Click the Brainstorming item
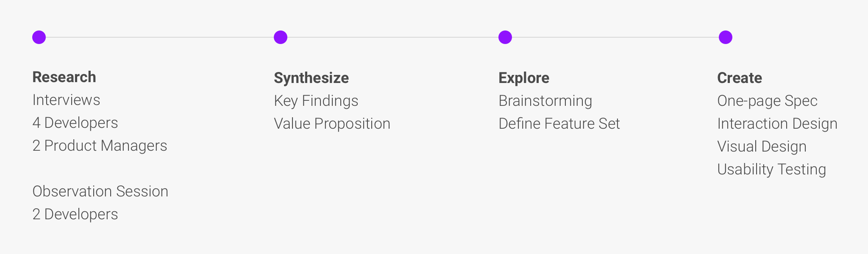 coord(545,101)
